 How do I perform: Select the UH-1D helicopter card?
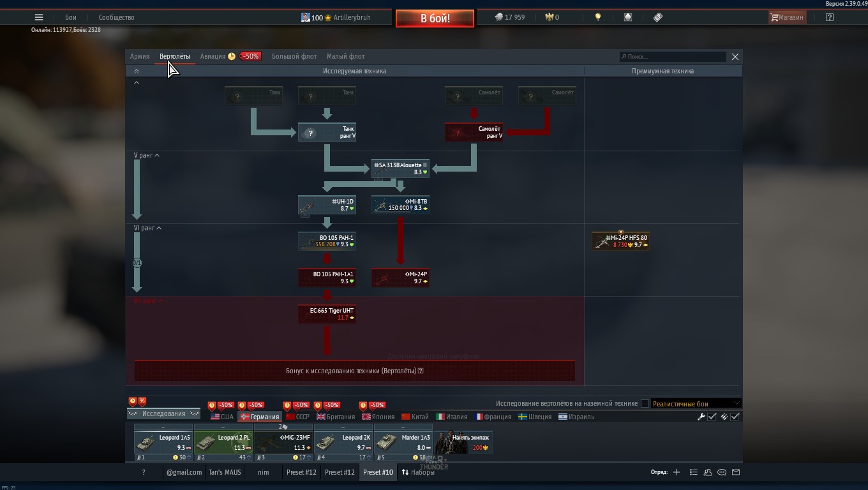(x=327, y=205)
